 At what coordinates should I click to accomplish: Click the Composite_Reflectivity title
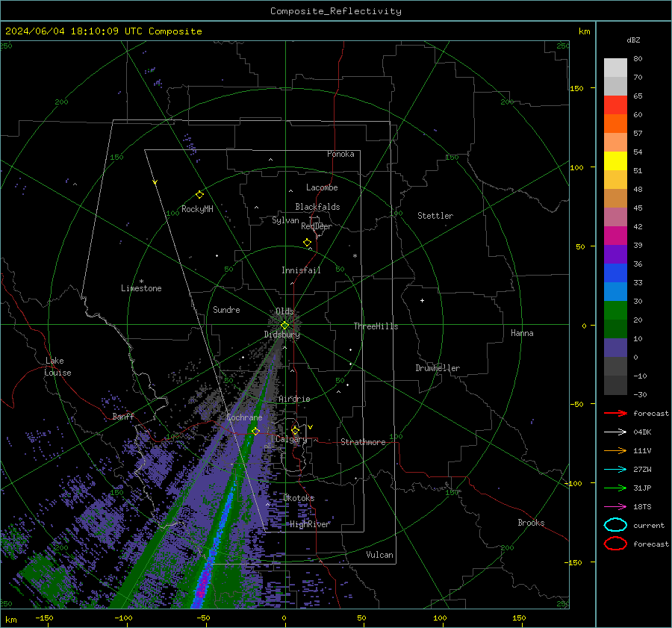336,11
